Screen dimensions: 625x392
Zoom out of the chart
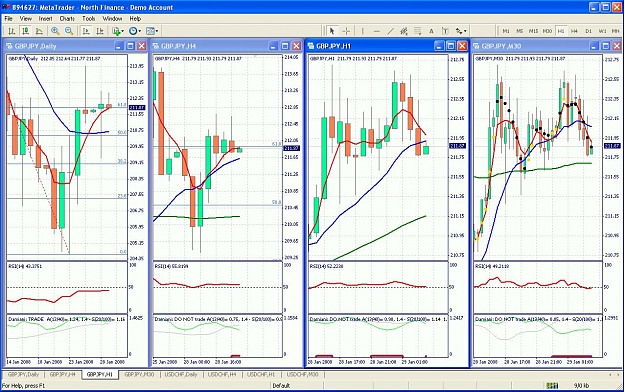click(69, 31)
